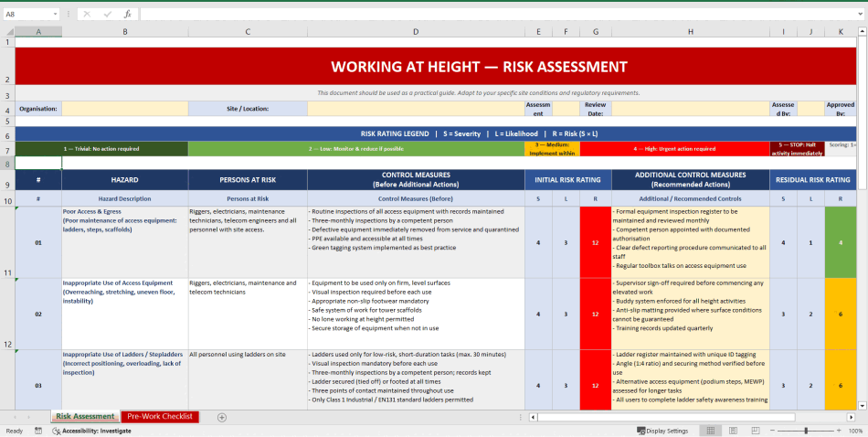The width and height of the screenshot is (868, 437).
Task: Click the Select All corner triangle
Action: [x=7, y=31]
